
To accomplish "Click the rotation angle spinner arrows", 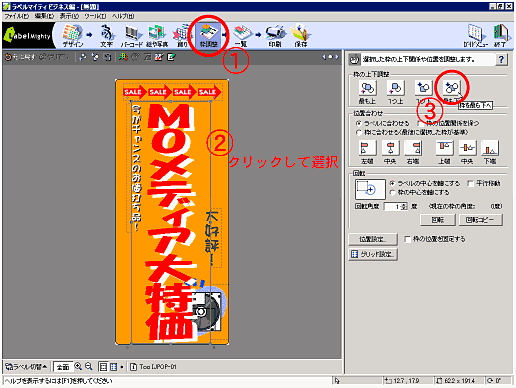I will click(404, 207).
